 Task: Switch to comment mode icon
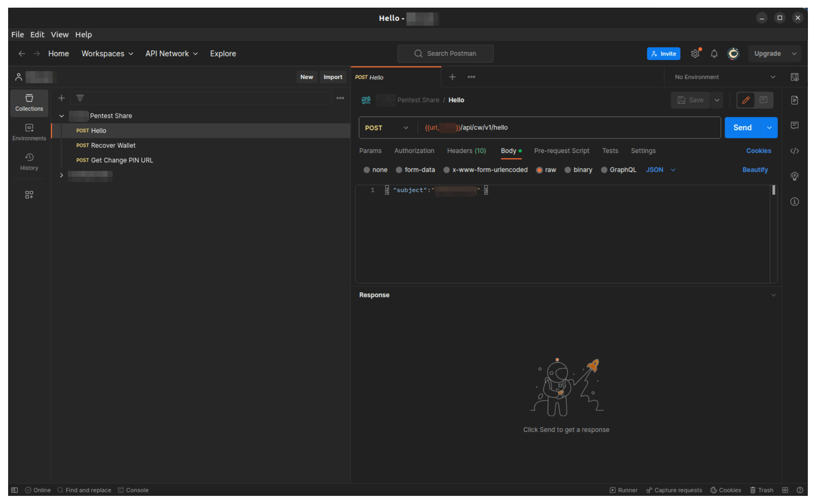point(763,100)
